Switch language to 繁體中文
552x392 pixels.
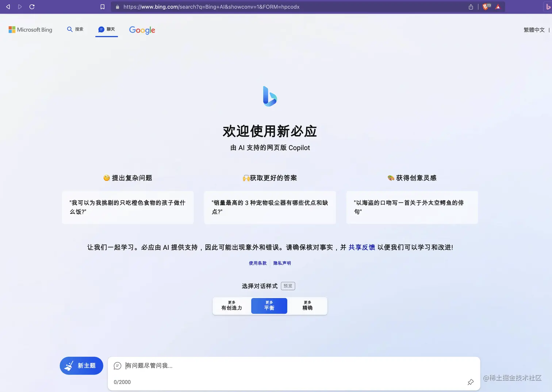coord(534,30)
